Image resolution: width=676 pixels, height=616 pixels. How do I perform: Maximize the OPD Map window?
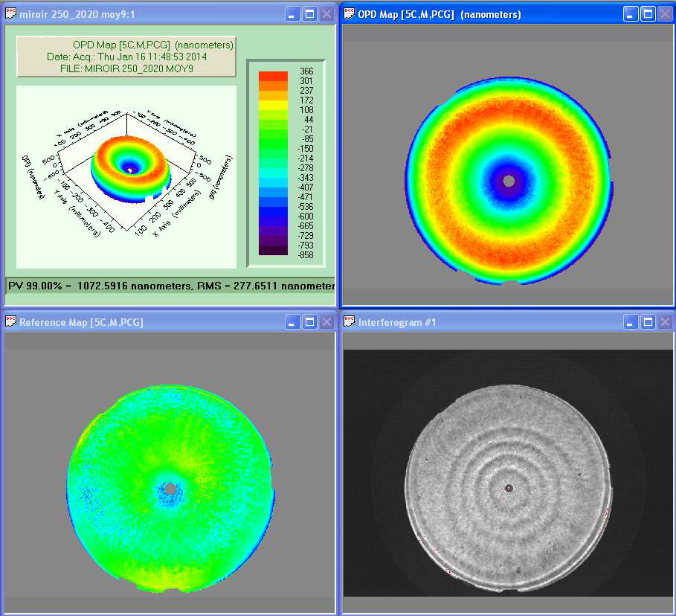click(648, 13)
